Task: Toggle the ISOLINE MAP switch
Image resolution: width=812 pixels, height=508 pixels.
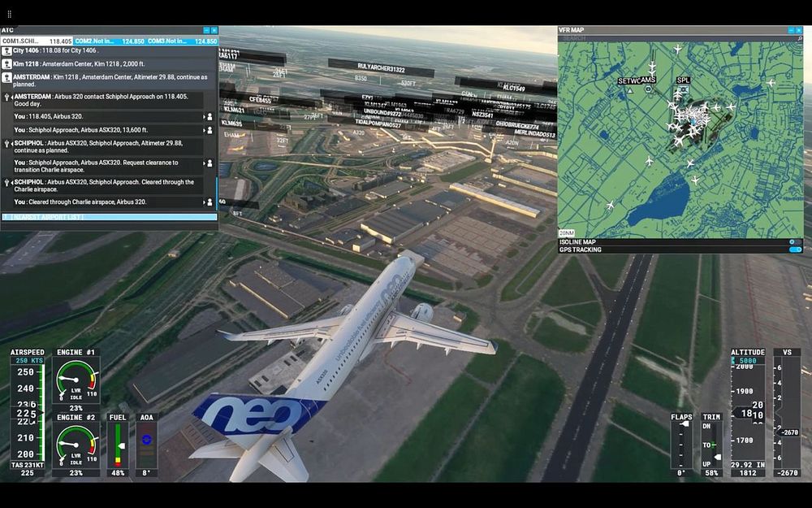Action: pos(795,242)
